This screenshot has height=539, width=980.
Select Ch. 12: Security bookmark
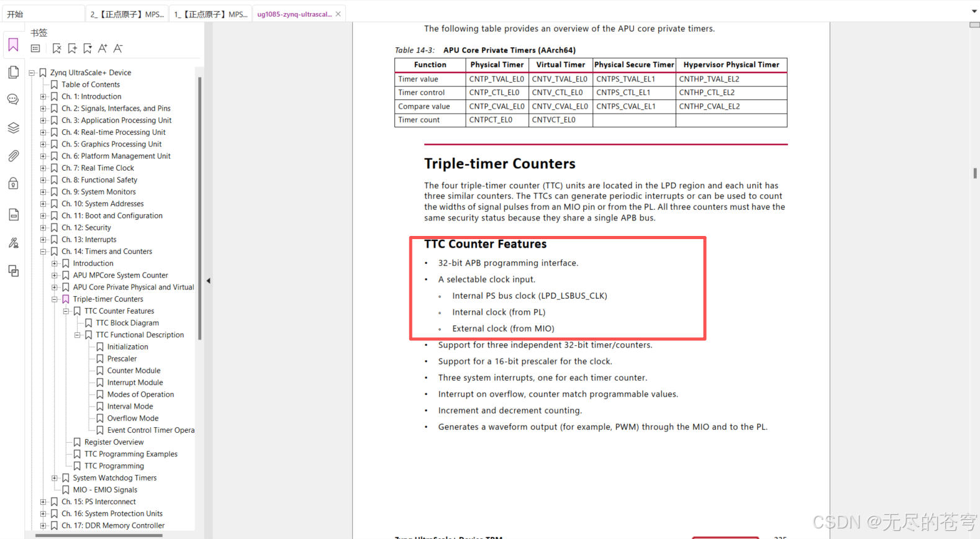(x=86, y=227)
